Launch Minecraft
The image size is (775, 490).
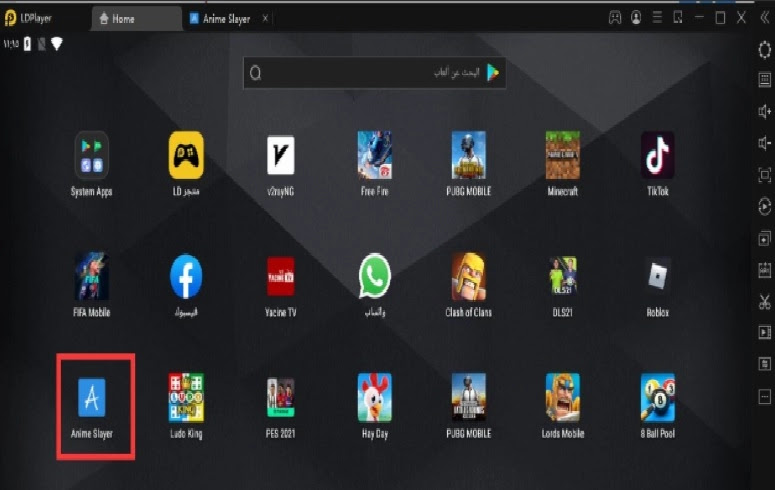tap(562, 155)
